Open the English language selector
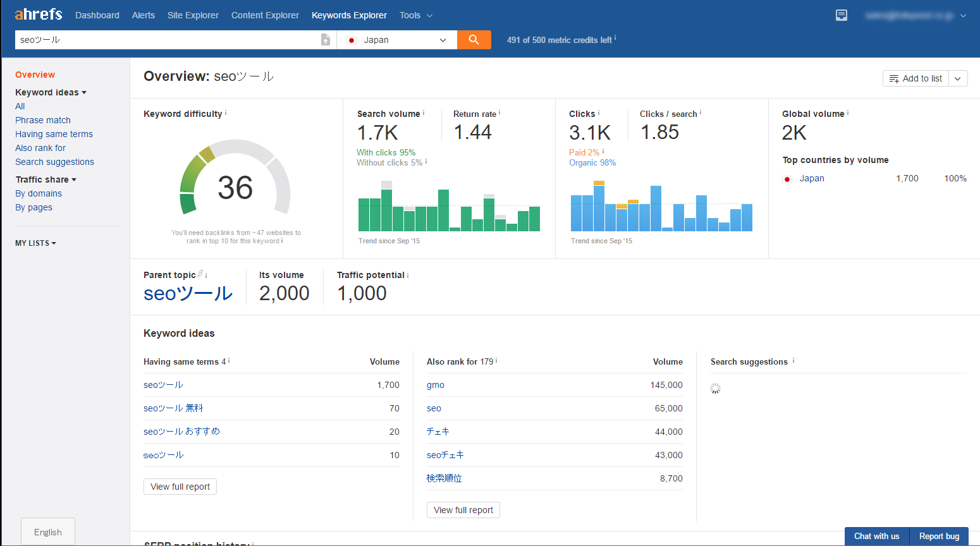This screenshot has width=980, height=546. [48, 532]
